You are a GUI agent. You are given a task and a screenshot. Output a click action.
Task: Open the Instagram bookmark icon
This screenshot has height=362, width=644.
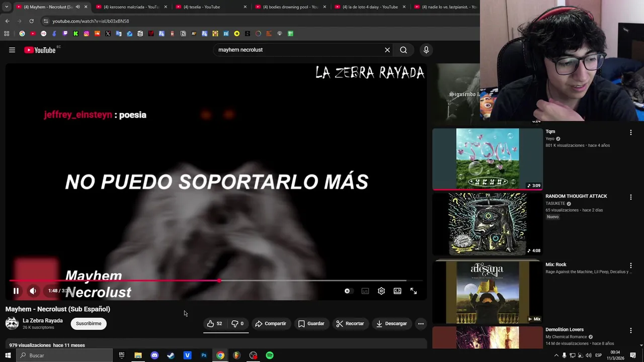[x=87, y=34]
